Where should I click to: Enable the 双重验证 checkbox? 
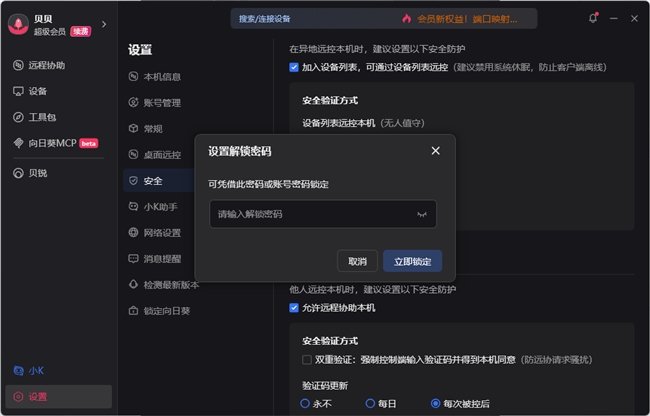click(x=307, y=360)
